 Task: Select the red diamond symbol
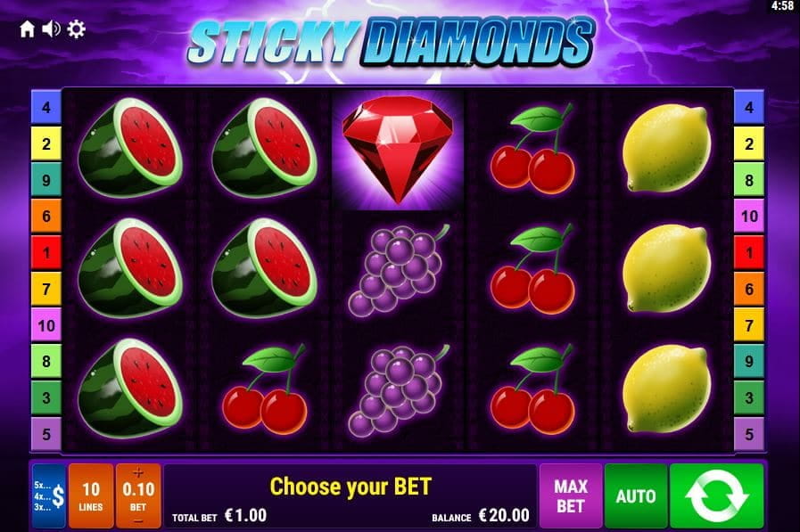tap(398, 150)
